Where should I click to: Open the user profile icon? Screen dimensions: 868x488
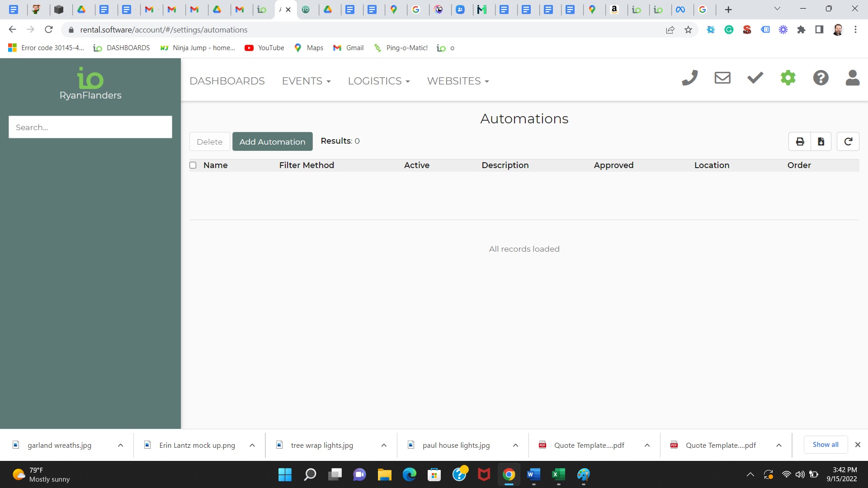[x=852, y=78]
